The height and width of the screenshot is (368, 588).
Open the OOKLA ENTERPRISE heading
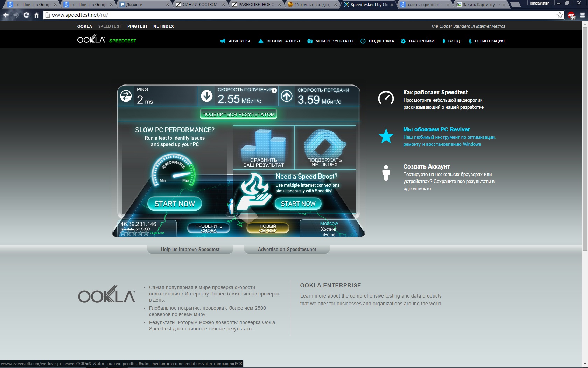[x=330, y=285]
